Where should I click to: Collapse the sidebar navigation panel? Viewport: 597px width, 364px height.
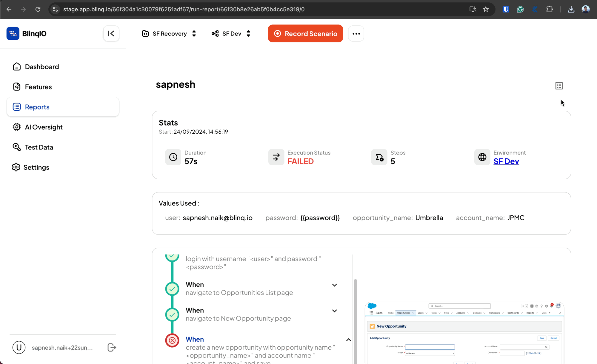[111, 34]
